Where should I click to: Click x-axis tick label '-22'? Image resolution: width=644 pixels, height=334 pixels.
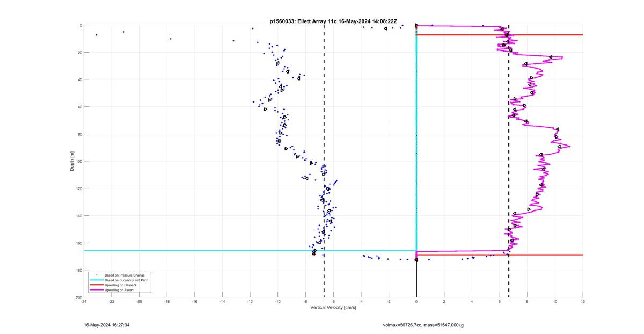[x=112, y=301]
